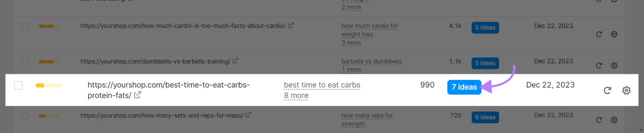The width and height of the screenshot is (644, 133).
Task: Expand '1 more' keywords for barbells page
Action: [351, 70]
